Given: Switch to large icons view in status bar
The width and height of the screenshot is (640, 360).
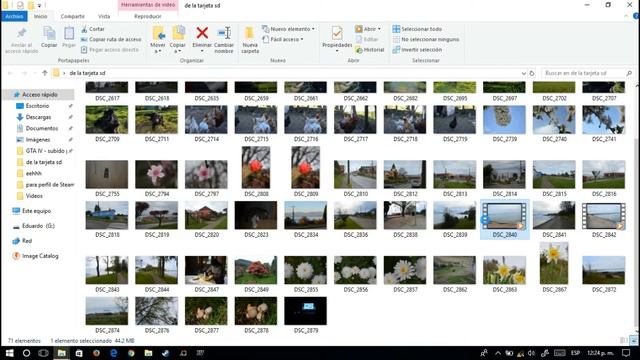Looking at the screenshot, I should coord(633,340).
